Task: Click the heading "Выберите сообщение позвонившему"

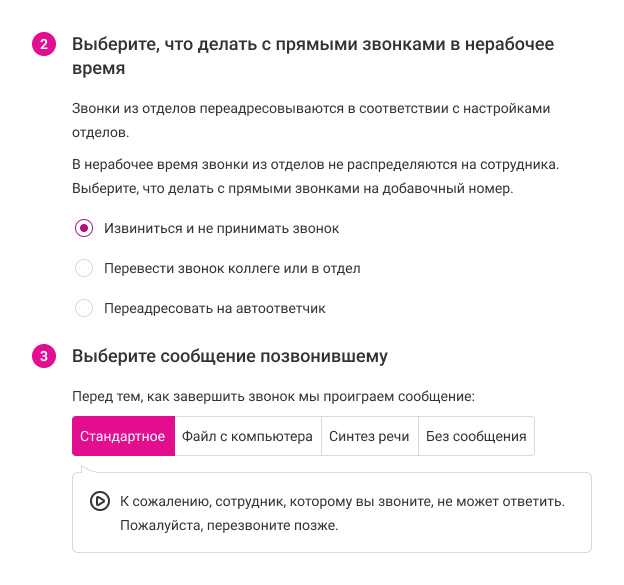Action: (x=229, y=356)
